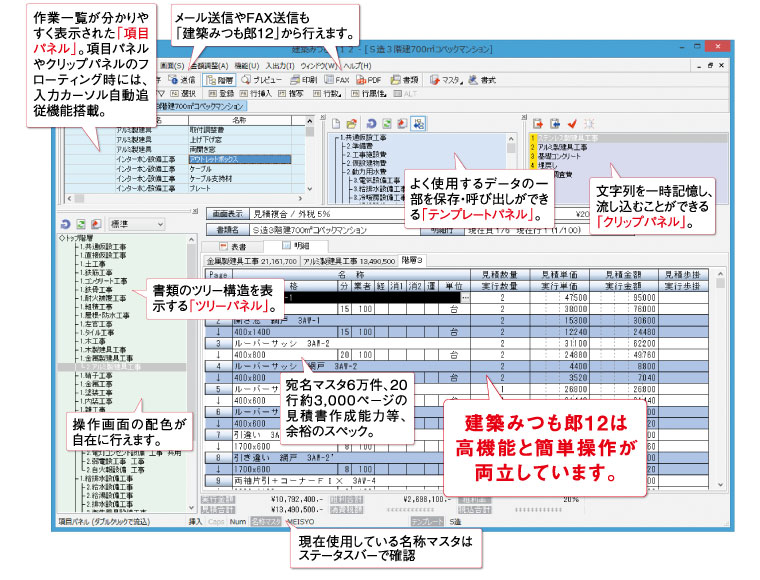Click the 見積単価 column header

point(560,275)
